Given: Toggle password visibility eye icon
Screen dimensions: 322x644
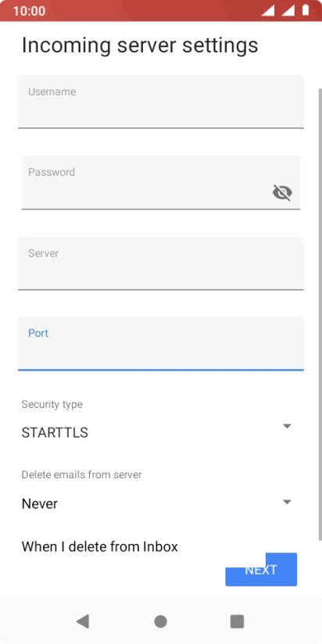Looking at the screenshot, I should (282, 192).
